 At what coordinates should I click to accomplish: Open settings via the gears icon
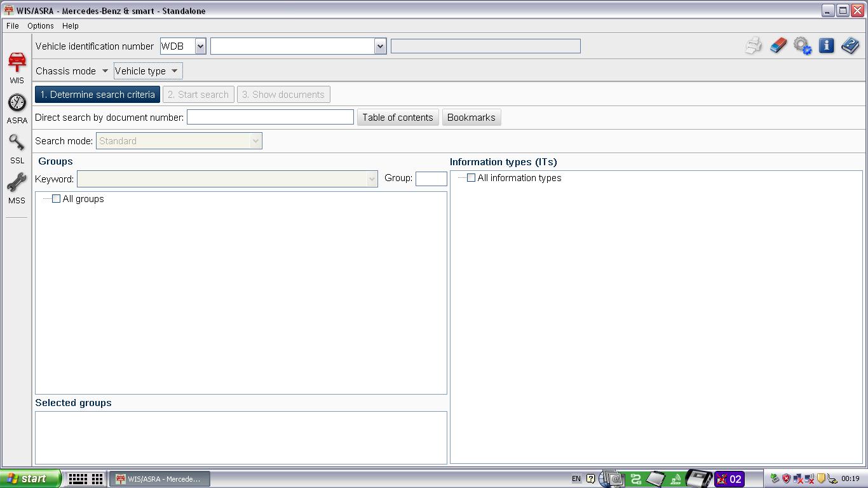click(x=802, y=46)
